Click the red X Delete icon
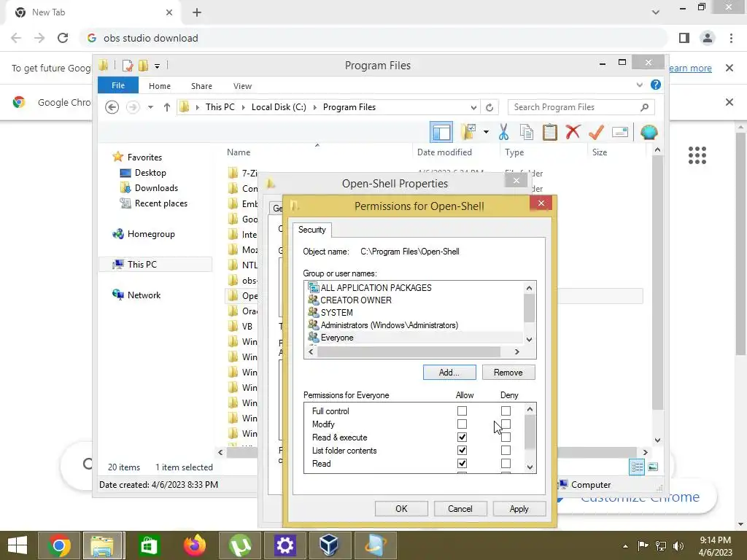This screenshot has height=560, width=747. [573, 132]
